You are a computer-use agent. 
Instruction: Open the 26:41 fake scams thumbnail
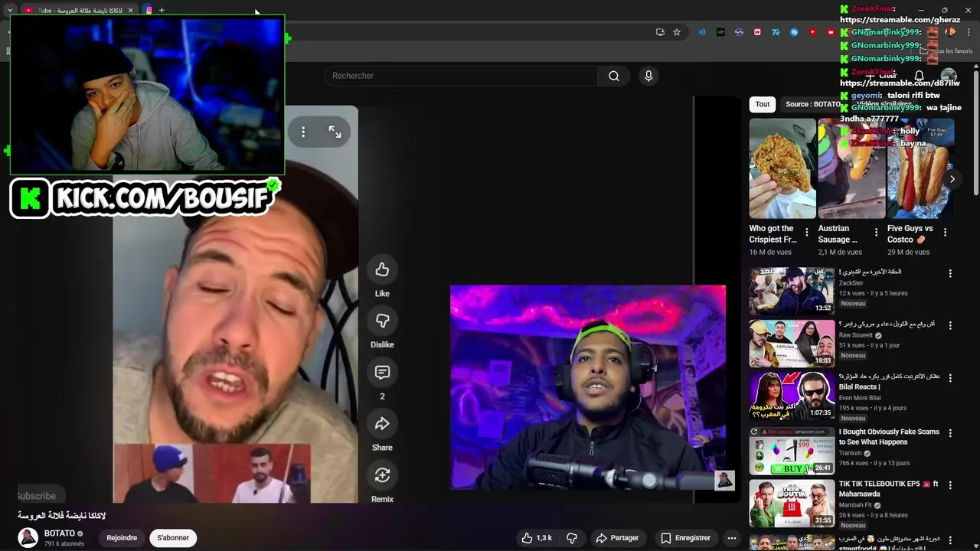click(x=792, y=451)
